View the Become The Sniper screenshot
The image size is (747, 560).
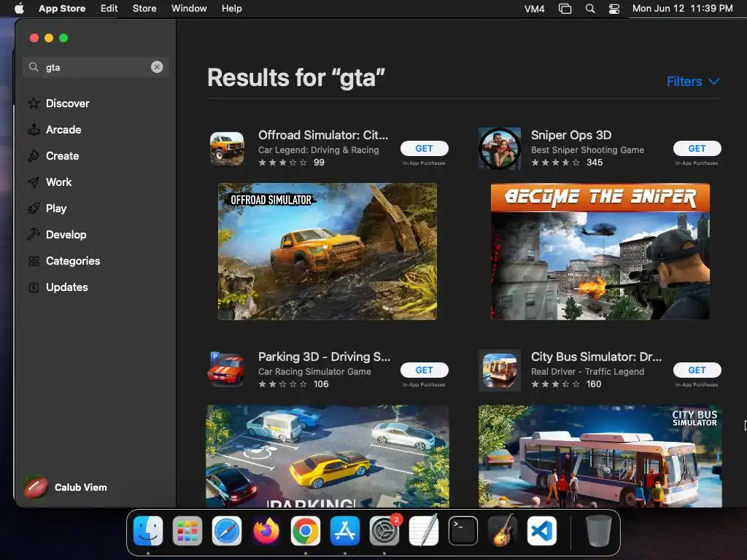coord(600,252)
